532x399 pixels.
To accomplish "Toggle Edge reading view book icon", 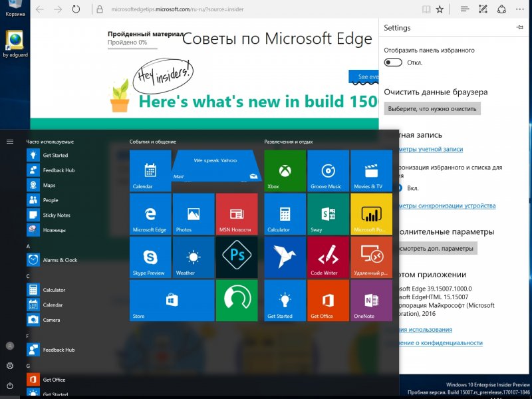I will click(x=426, y=9).
